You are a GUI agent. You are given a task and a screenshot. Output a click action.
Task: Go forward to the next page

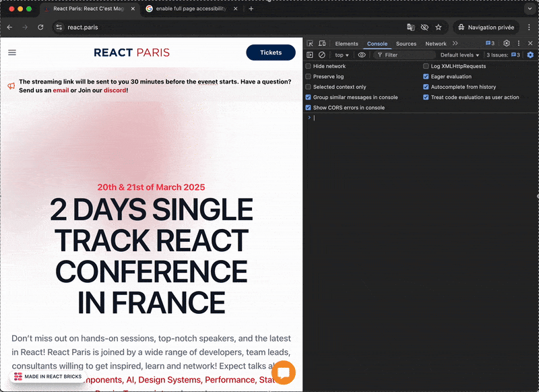[x=25, y=27]
